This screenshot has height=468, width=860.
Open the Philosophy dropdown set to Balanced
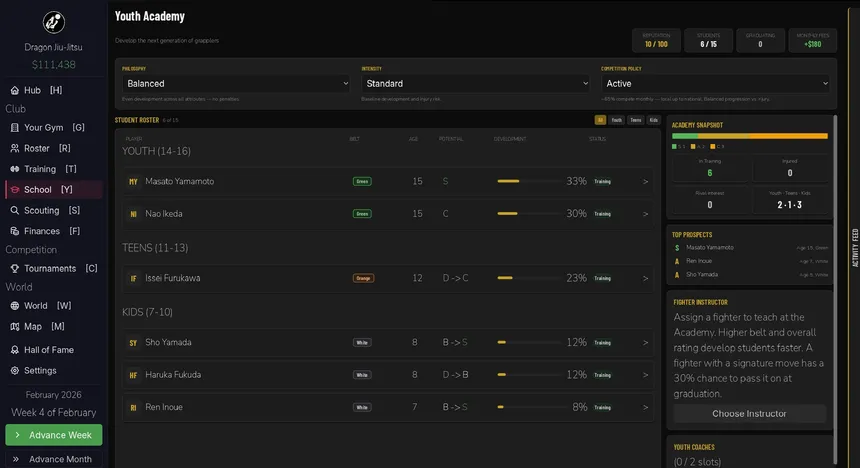(235, 84)
